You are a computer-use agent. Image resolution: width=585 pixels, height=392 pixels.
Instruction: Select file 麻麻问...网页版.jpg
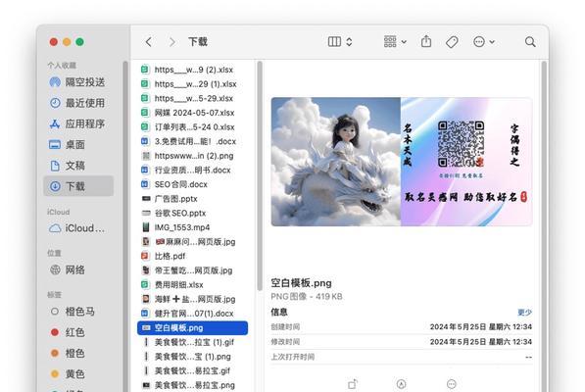tap(192, 242)
